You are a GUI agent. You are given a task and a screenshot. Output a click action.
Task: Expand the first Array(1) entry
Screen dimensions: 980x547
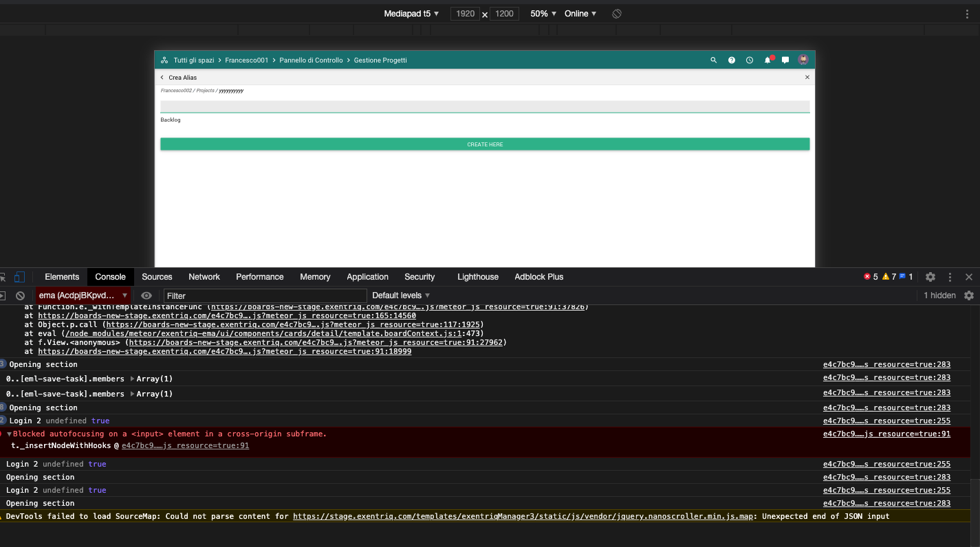pos(132,379)
